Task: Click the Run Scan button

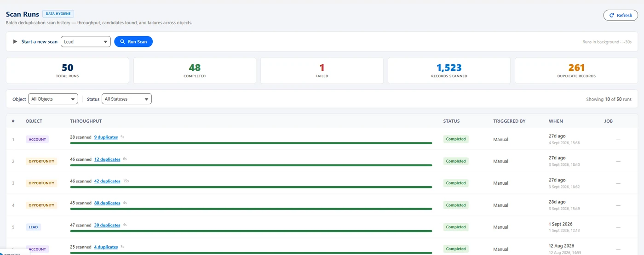Action: (133, 42)
